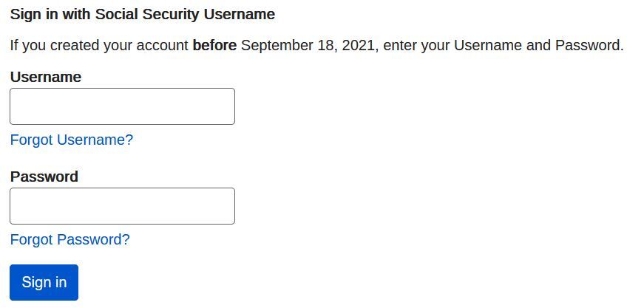Place cursor in the Username entry field
This screenshot has width=644, height=308.
122,106
